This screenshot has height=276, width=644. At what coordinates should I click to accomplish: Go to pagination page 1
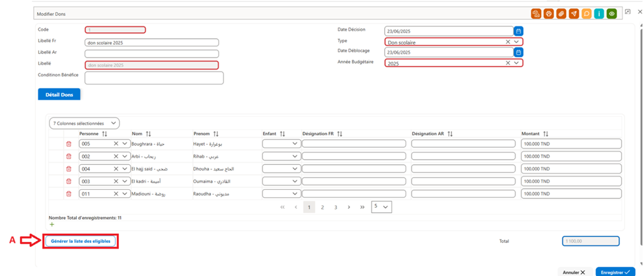310,208
